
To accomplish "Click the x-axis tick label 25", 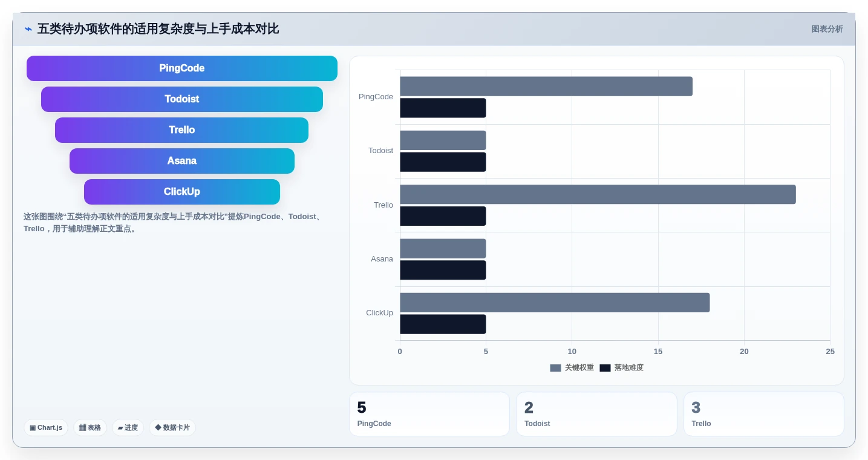I will [830, 352].
